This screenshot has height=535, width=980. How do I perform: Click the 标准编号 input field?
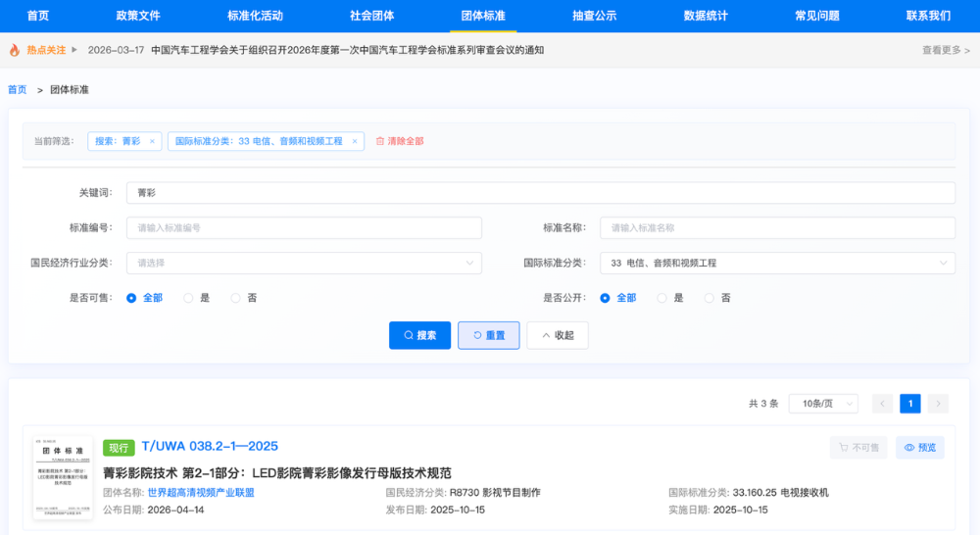click(304, 227)
